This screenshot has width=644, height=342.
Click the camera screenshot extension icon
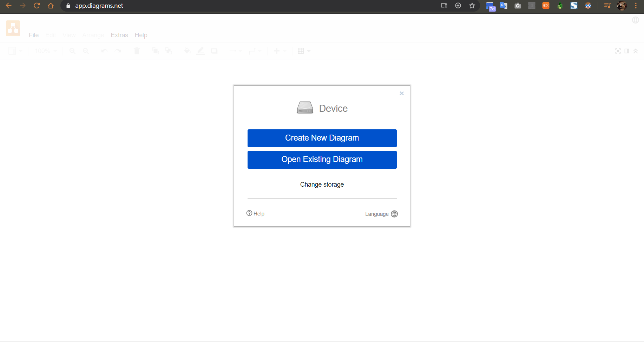coord(518,6)
